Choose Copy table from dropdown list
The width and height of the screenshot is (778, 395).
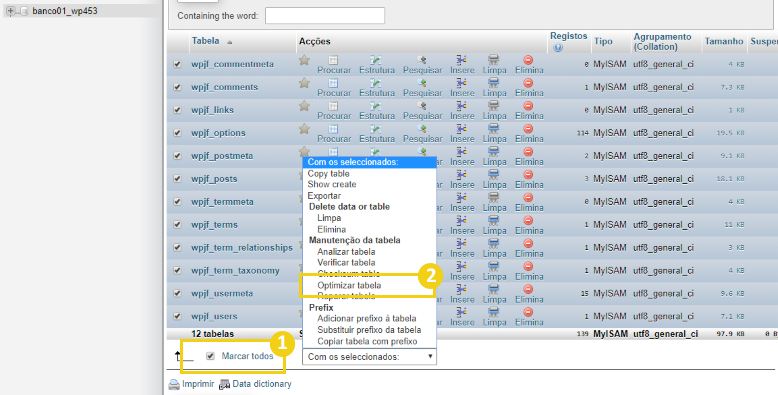328,174
